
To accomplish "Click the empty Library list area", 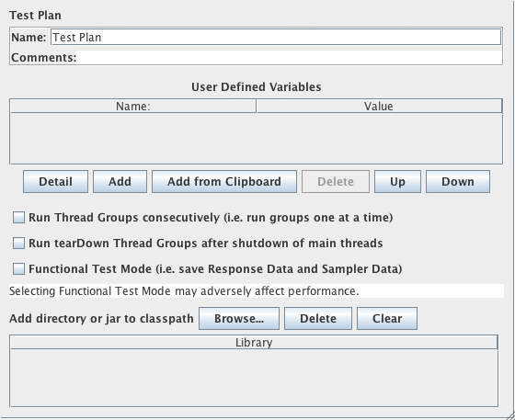I will pos(254,378).
